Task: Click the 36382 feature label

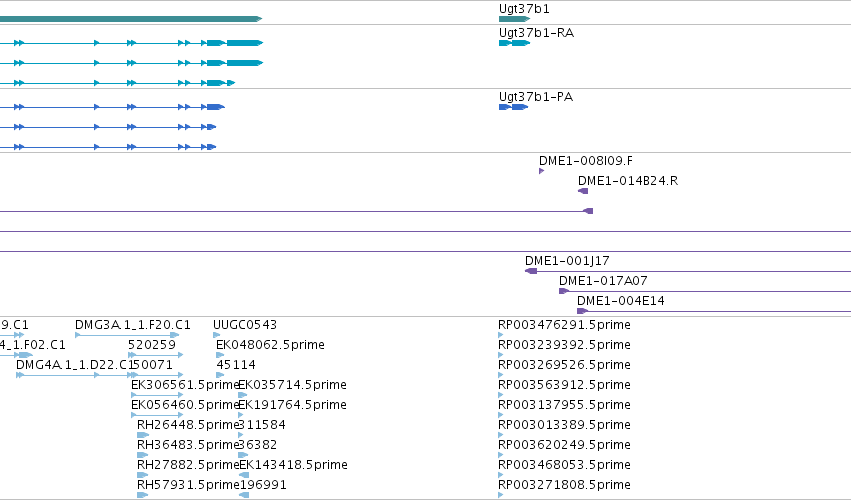Action: 258,446
